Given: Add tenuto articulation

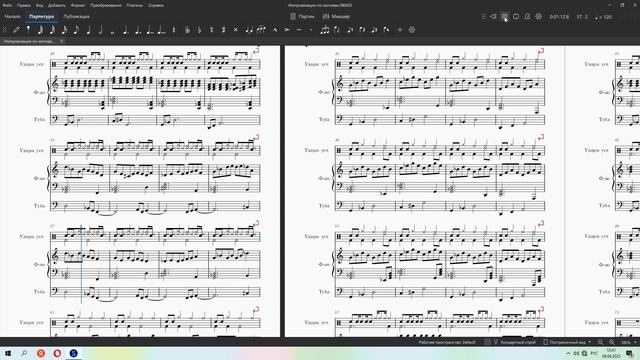Looking at the screenshot, I should tap(299, 29).
